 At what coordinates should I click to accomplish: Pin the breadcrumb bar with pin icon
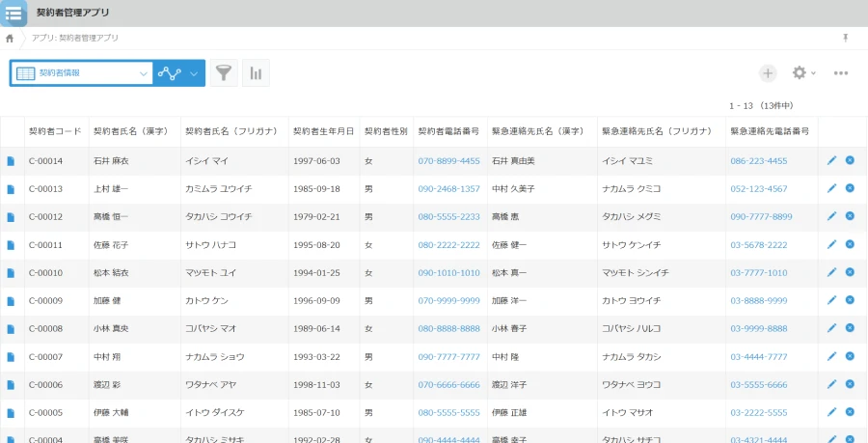point(845,38)
